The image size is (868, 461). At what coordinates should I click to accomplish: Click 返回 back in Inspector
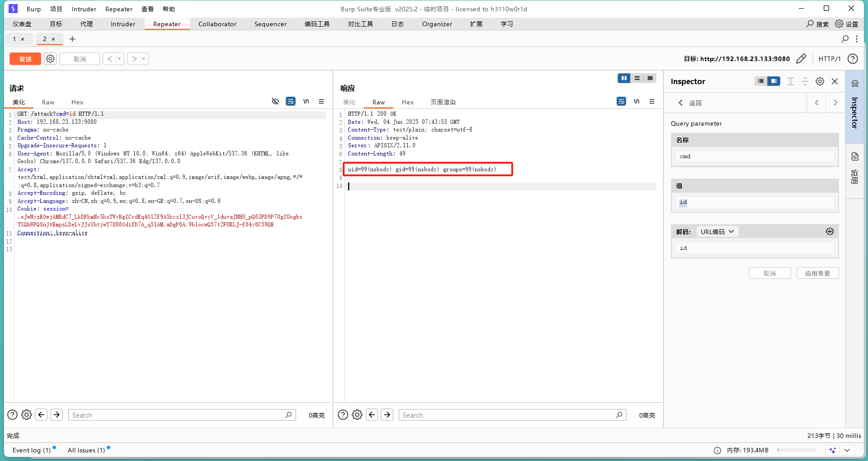[x=690, y=103]
